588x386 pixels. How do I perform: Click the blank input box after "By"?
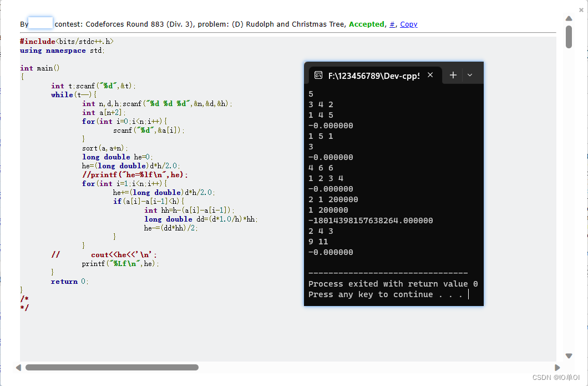click(40, 23)
